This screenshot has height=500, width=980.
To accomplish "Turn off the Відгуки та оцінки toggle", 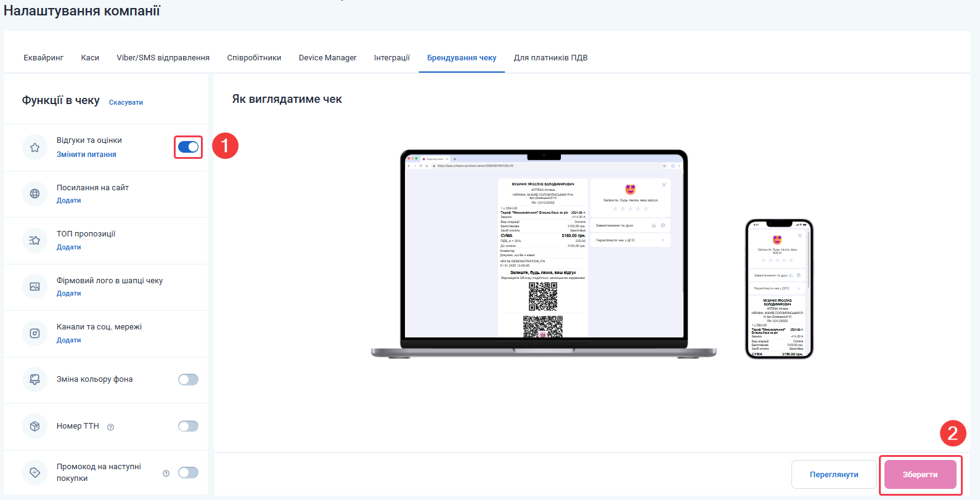I will pyautogui.click(x=189, y=147).
